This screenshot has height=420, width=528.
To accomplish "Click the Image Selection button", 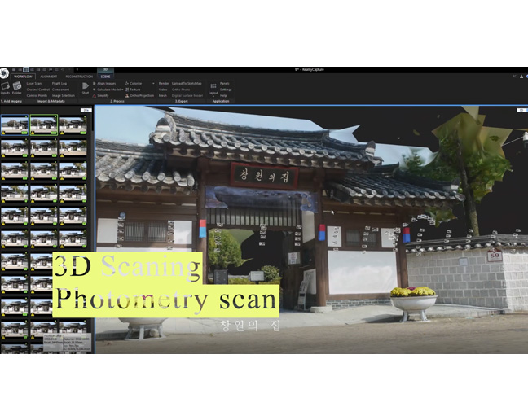I will pos(64,95).
